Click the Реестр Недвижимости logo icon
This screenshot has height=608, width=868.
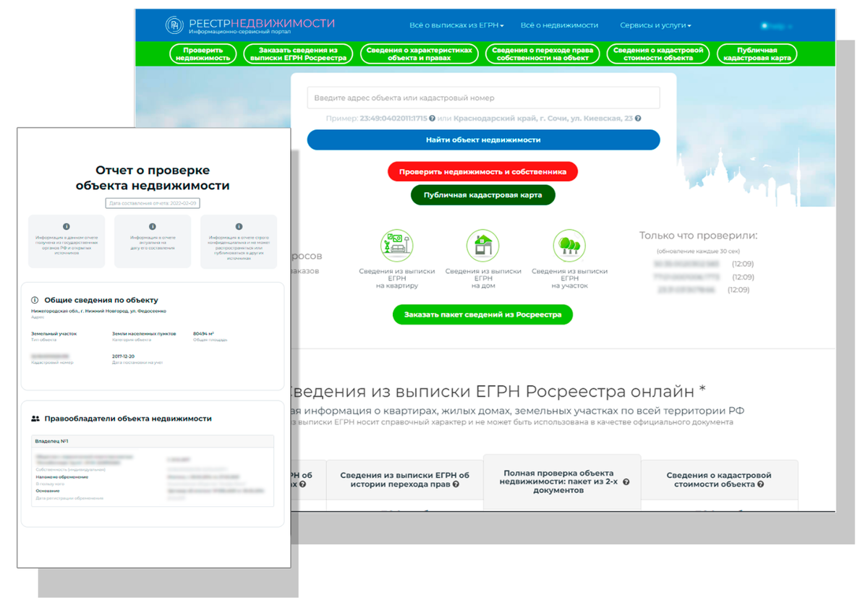(174, 26)
